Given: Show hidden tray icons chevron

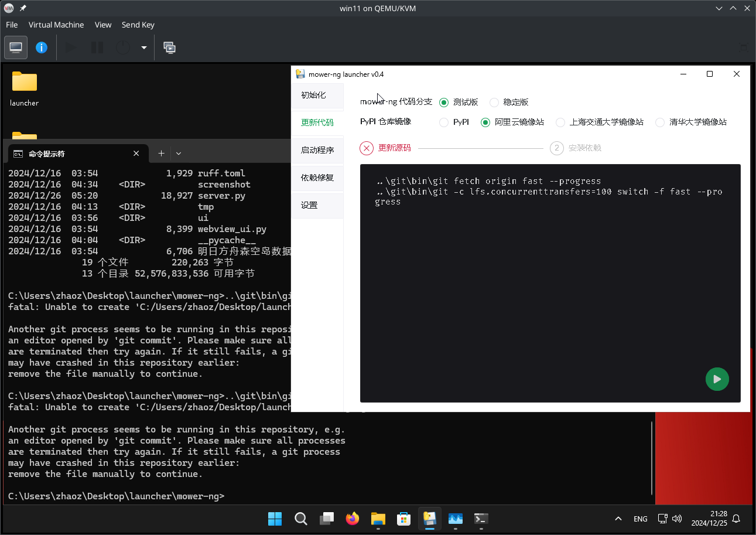Looking at the screenshot, I should point(618,519).
